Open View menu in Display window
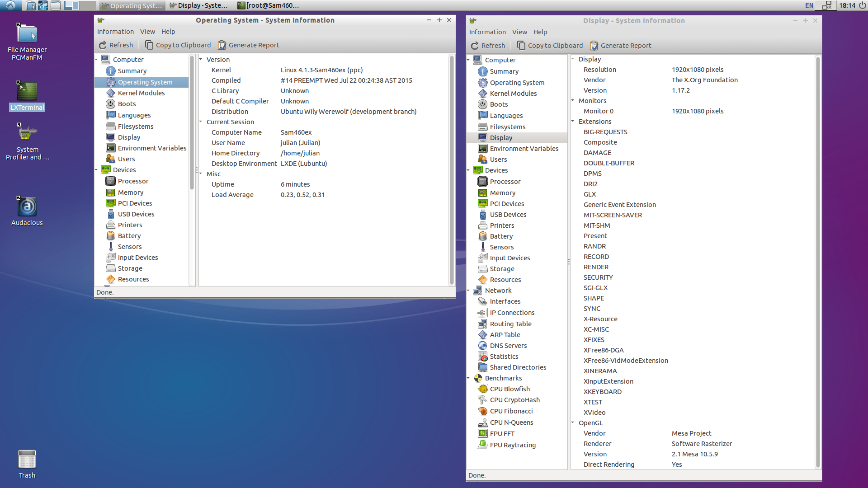The width and height of the screenshot is (868, 488). 519,32
